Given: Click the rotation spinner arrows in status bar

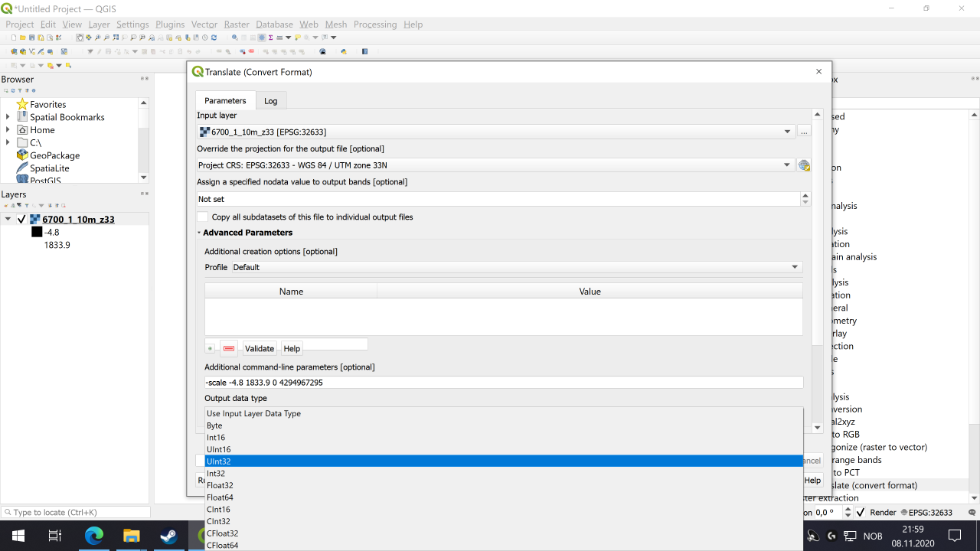Looking at the screenshot, I should (848, 513).
